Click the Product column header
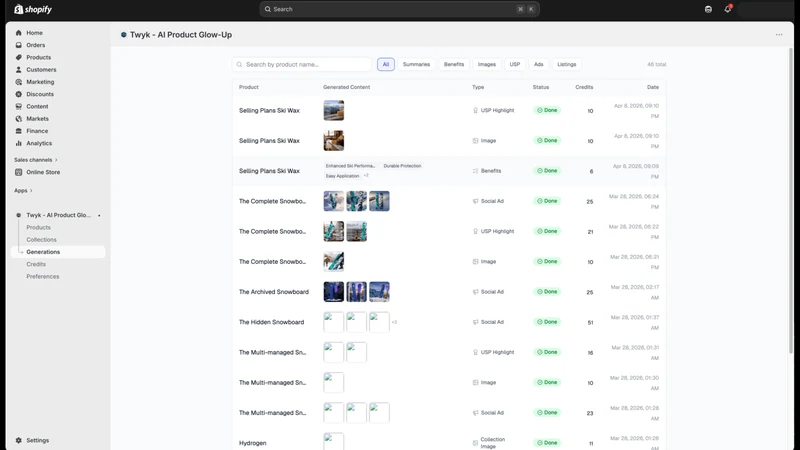The height and width of the screenshot is (450, 800). point(248,87)
